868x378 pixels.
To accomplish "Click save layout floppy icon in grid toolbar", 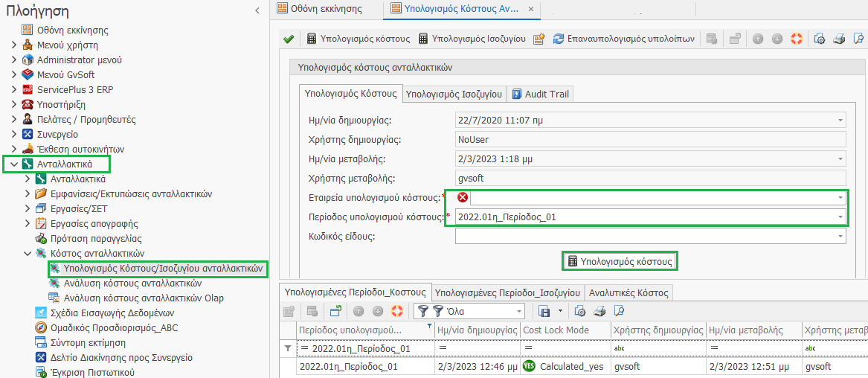I will tap(544, 311).
